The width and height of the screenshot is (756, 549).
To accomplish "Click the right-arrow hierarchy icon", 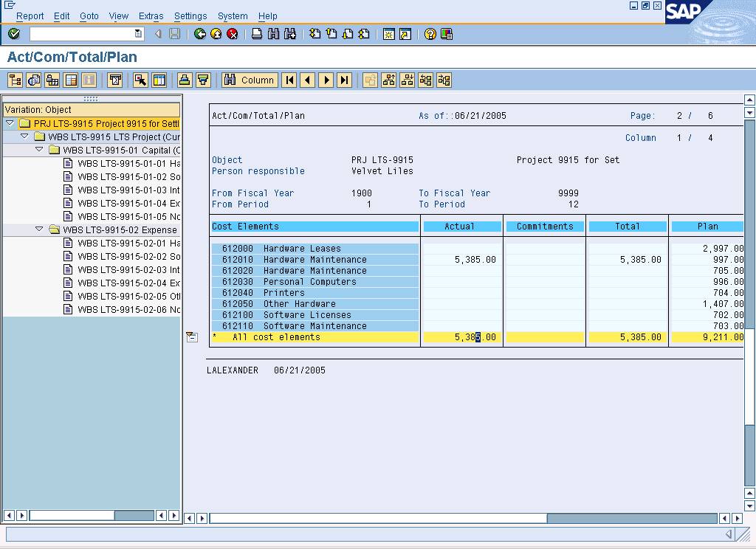I will coord(444,80).
